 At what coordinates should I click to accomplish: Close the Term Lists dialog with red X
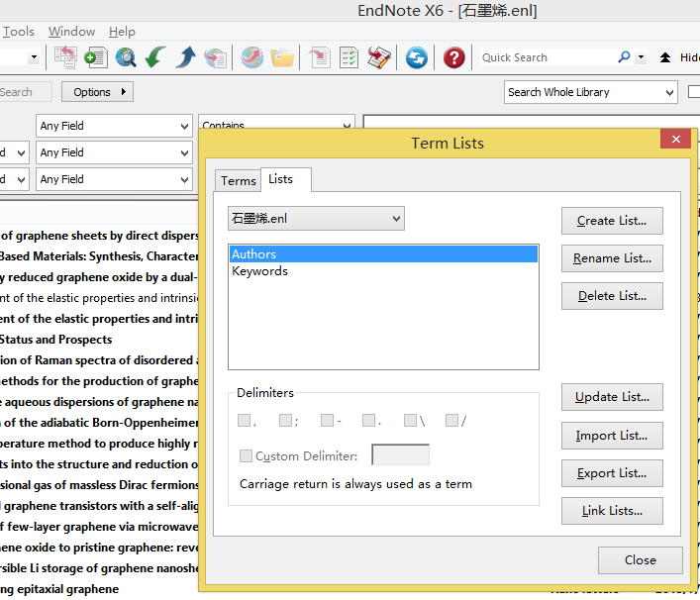pyautogui.click(x=676, y=139)
